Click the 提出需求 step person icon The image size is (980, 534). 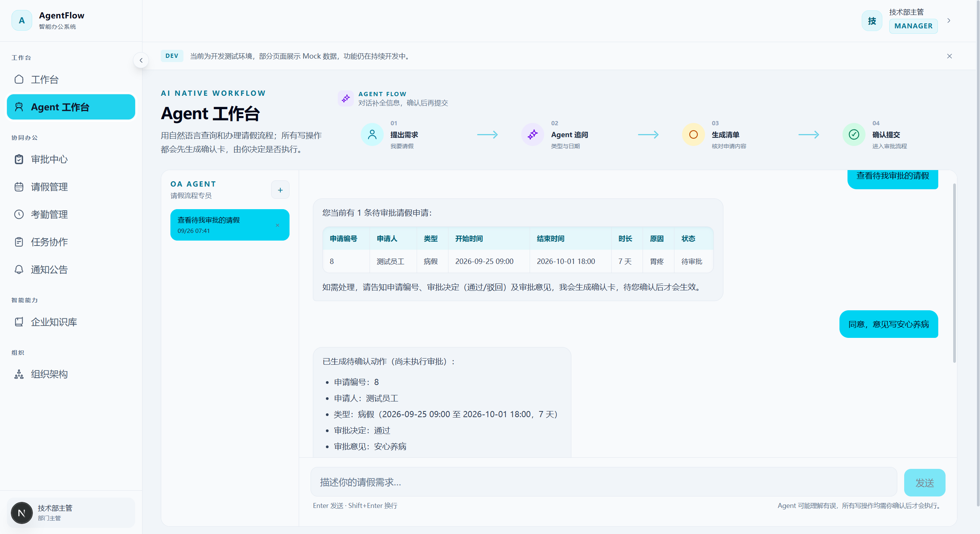pos(372,134)
